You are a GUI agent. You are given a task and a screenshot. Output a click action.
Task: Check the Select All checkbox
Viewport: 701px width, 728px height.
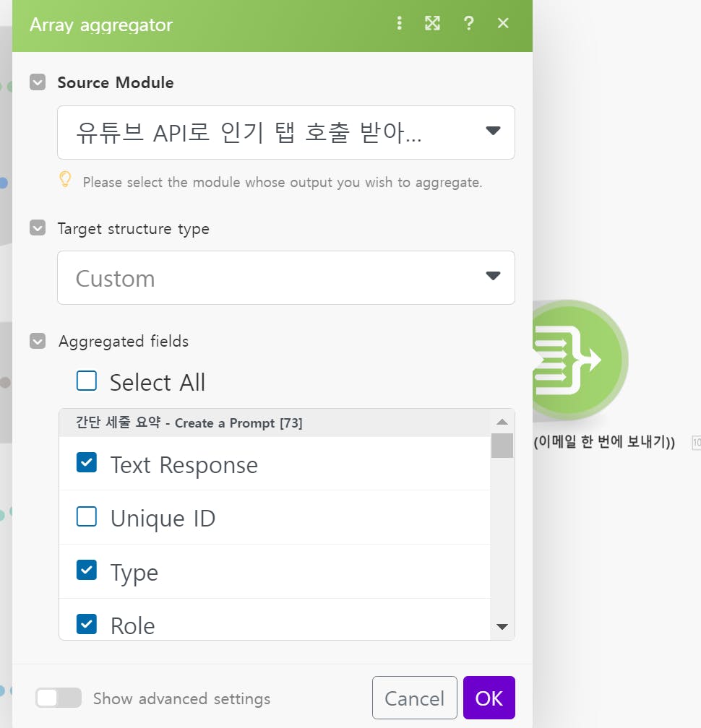coord(87,381)
